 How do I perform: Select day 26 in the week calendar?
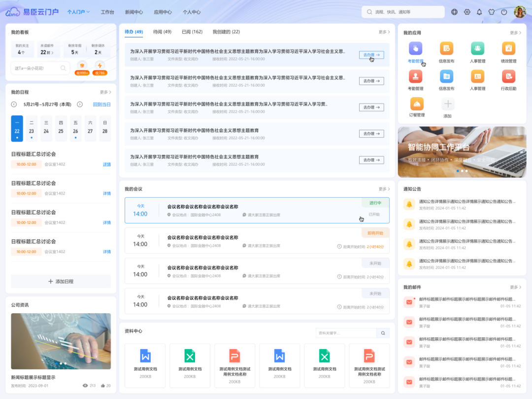pos(75,128)
